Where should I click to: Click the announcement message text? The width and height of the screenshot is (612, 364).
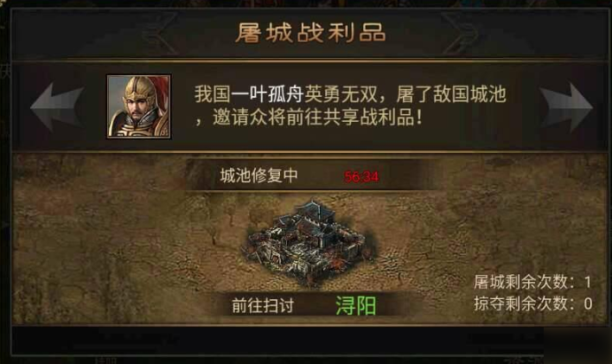click(x=350, y=105)
